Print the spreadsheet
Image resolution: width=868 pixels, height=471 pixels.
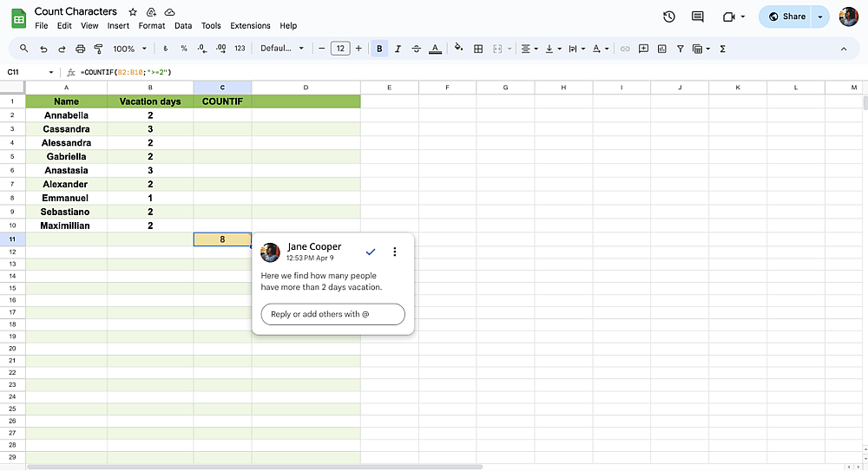(80, 49)
